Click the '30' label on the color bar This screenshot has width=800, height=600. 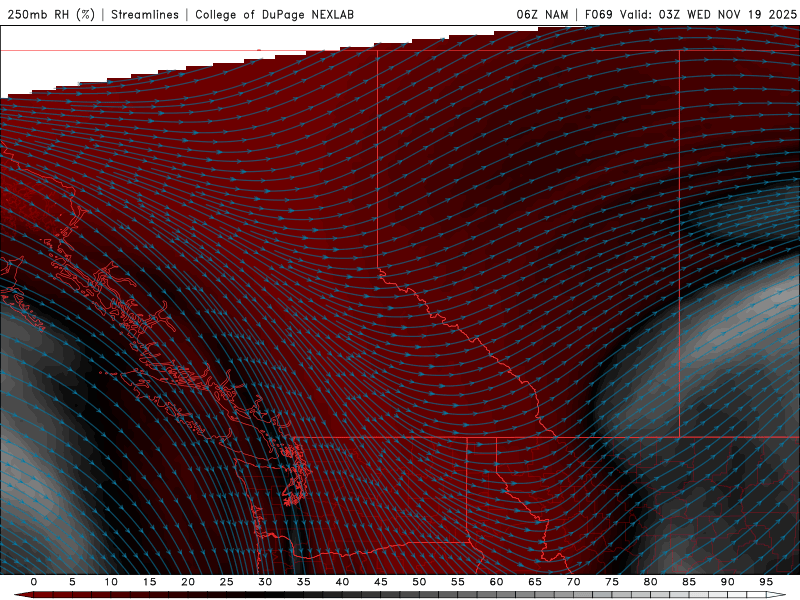(x=265, y=582)
